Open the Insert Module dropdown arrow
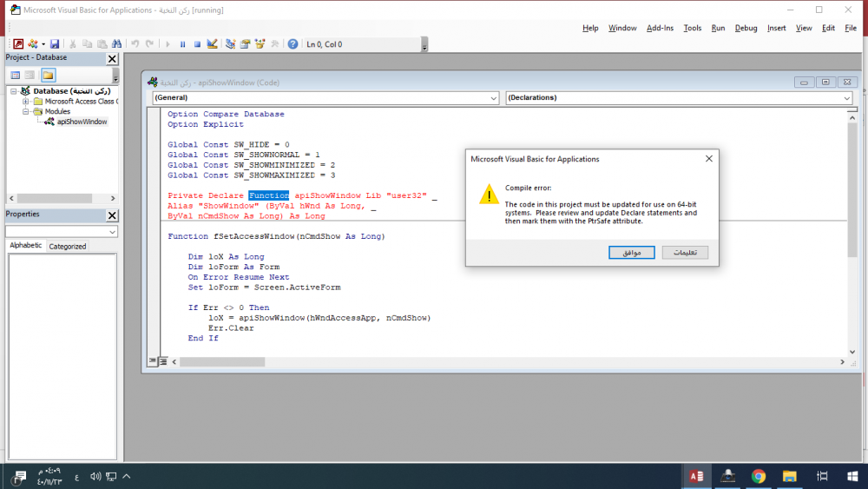This screenshot has height=489, width=868. (43, 43)
